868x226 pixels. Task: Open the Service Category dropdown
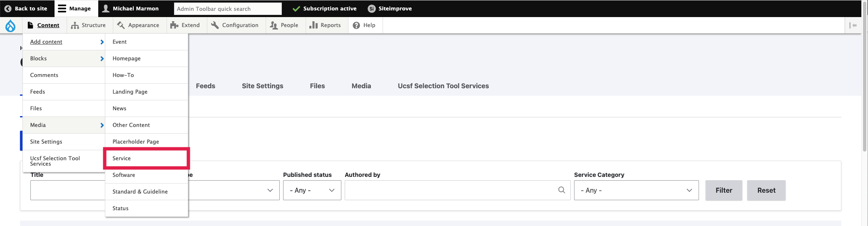tap(636, 190)
